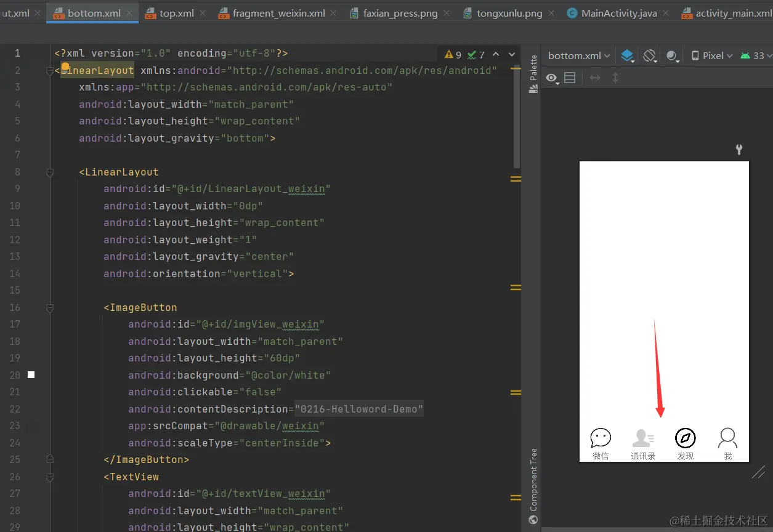Image resolution: width=773 pixels, height=532 pixels.
Task: Open the MainActivity.java tab
Action: pos(619,13)
